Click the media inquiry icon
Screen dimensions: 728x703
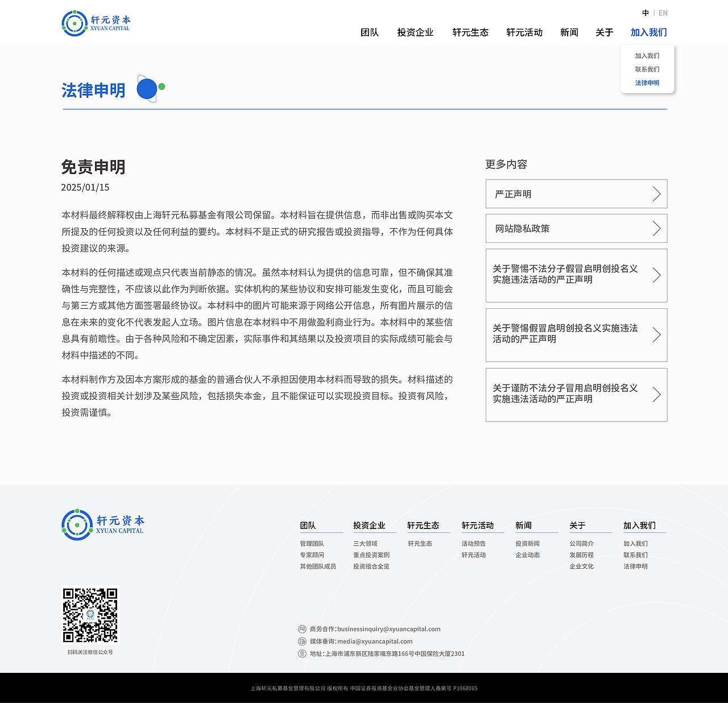click(302, 642)
